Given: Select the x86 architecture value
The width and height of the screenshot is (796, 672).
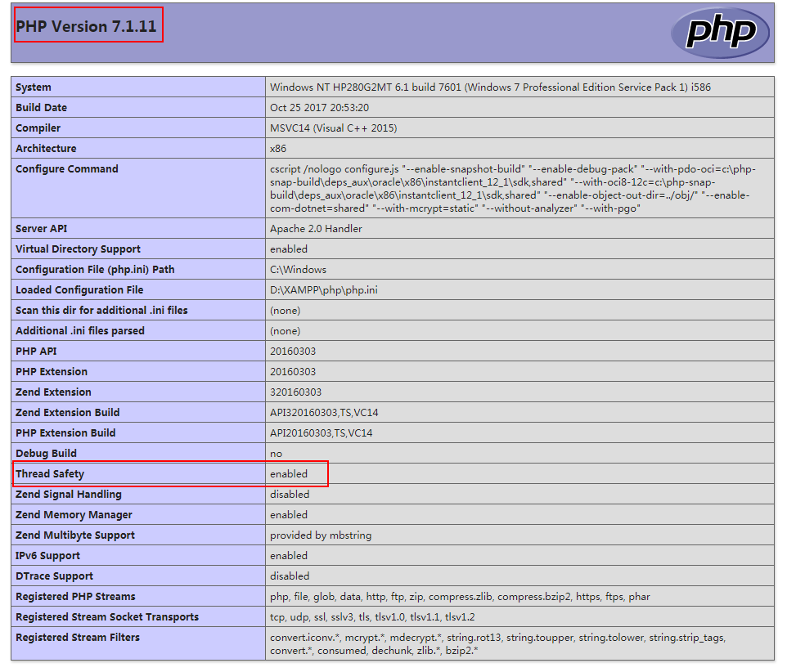Looking at the screenshot, I should tap(278, 149).
